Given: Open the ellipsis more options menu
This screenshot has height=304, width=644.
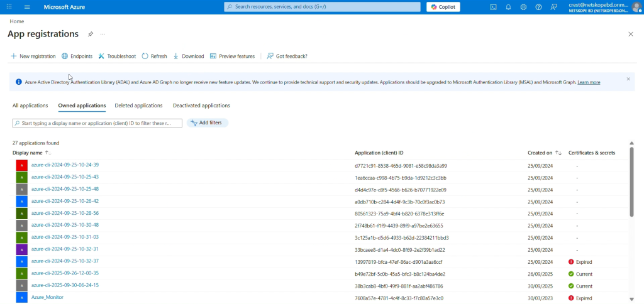Looking at the screenshot, I should [103, 34].
